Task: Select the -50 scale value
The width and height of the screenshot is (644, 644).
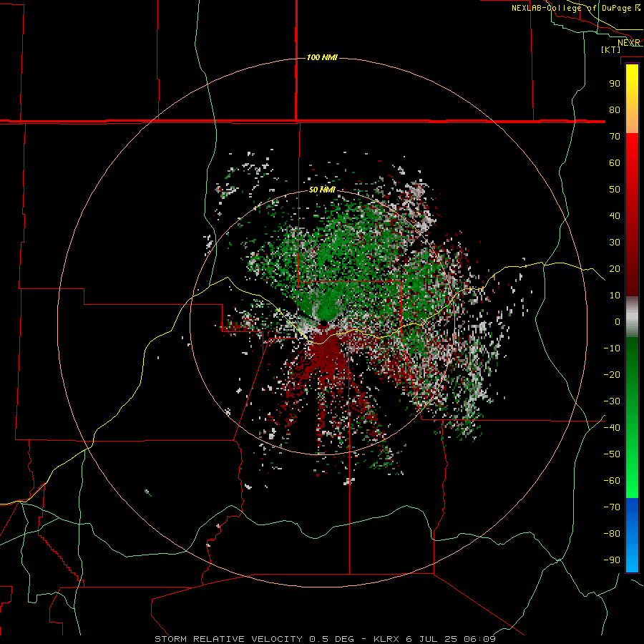Action: point(612,454)
